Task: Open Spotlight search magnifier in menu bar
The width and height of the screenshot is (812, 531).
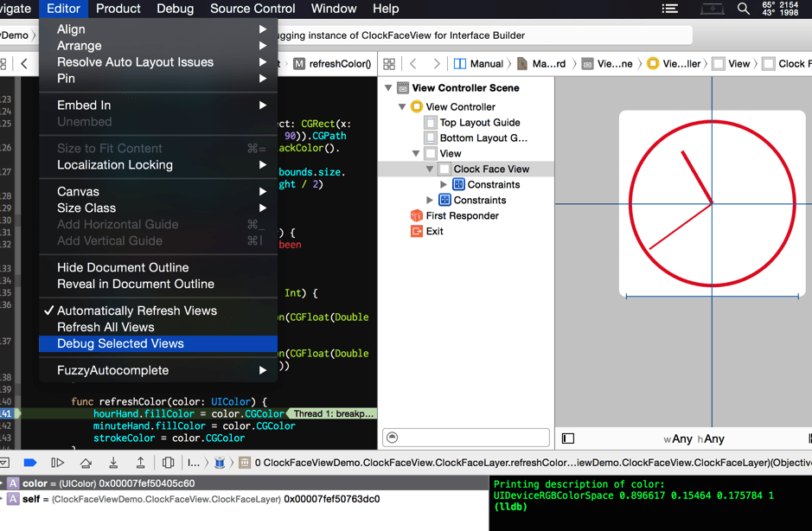Action: [x=743, y=9]
